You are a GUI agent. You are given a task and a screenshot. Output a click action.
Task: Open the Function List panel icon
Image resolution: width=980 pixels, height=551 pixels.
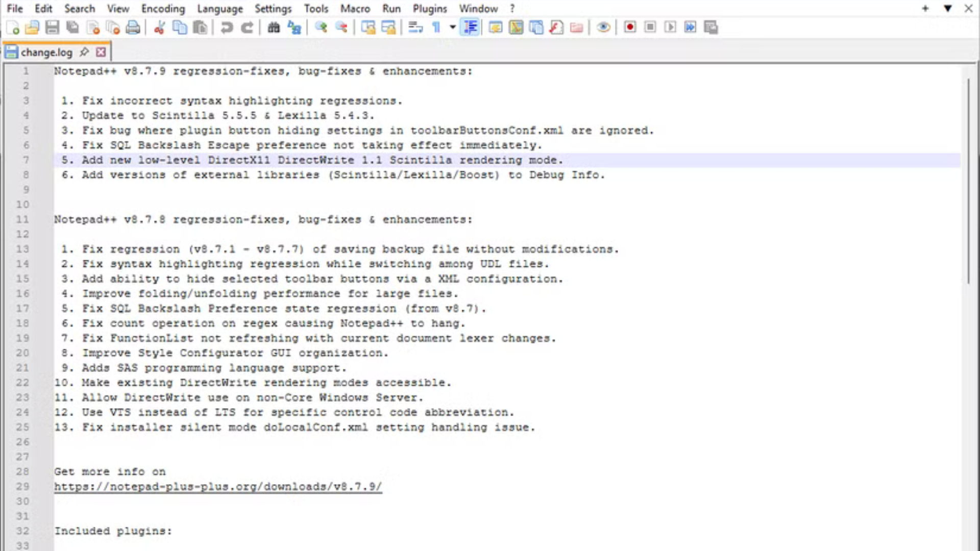click(x=556, y=28)
